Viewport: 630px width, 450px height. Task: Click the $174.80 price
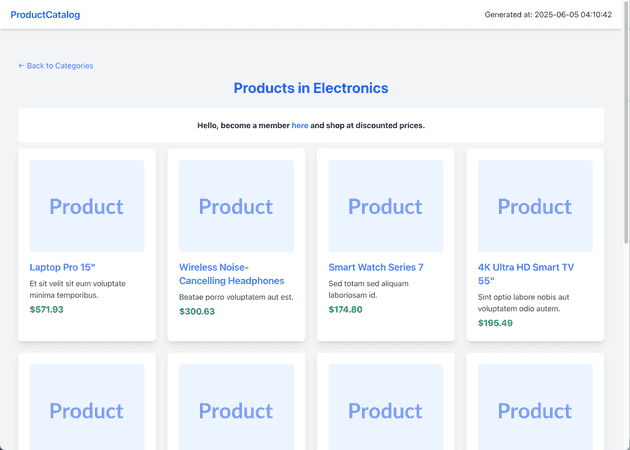(x=346, y=309)
